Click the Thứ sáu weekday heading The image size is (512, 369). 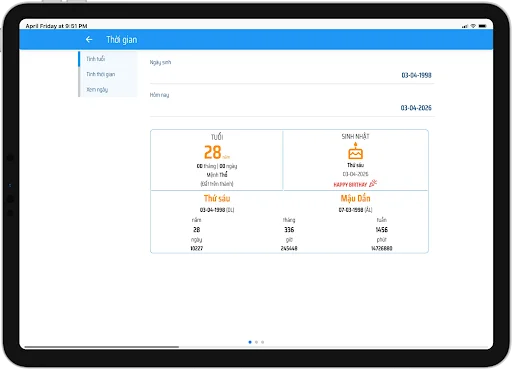217,198
